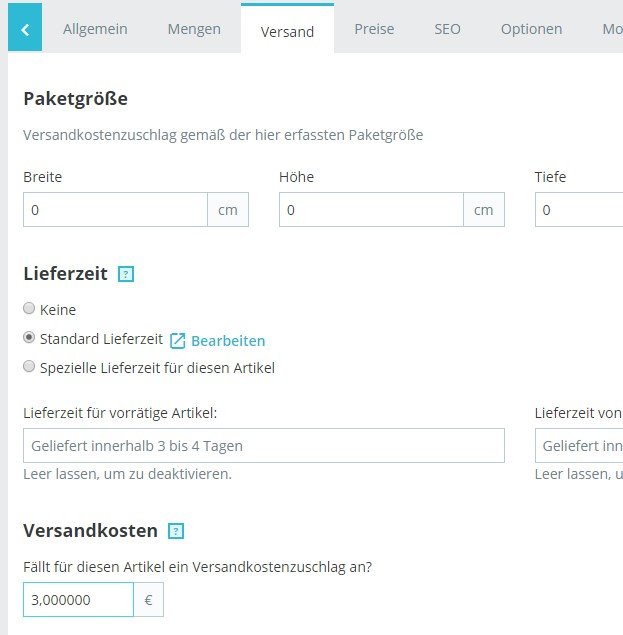Focus the Höhe input field

(371, 210)
